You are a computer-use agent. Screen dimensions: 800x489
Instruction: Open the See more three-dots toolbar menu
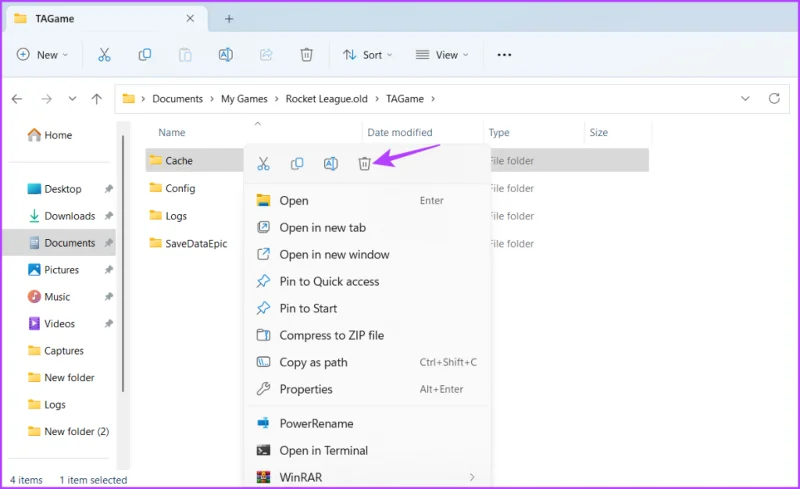(504, 55)
